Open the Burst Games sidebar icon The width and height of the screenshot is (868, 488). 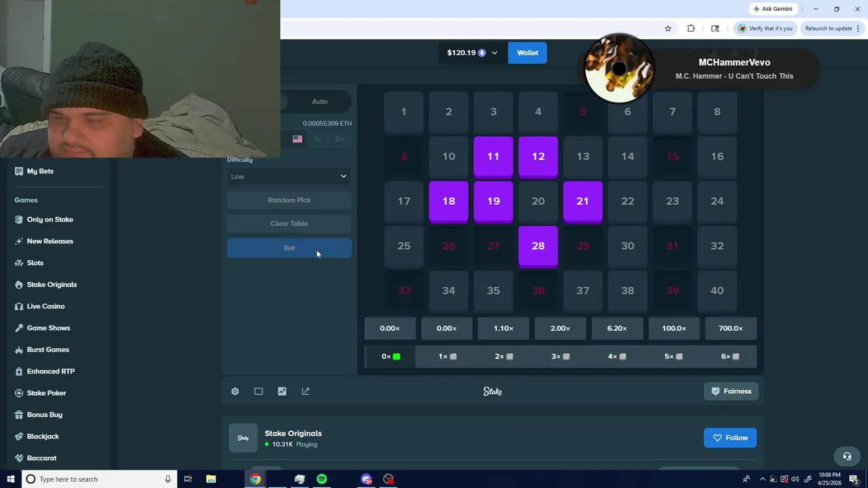pos(19,350)
